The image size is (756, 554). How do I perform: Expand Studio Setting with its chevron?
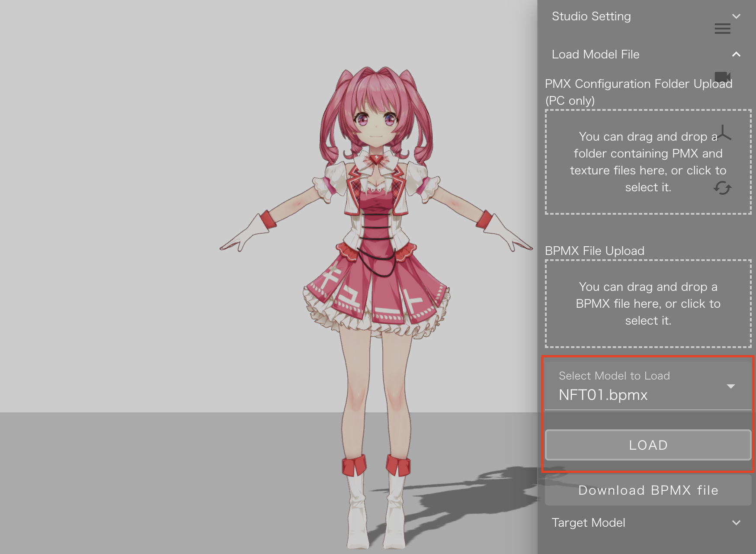coord(736,16)
